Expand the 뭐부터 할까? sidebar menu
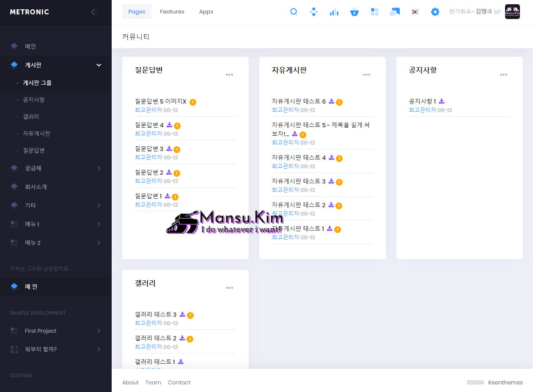This screenshot has width=533, height=392. point(99,349)
